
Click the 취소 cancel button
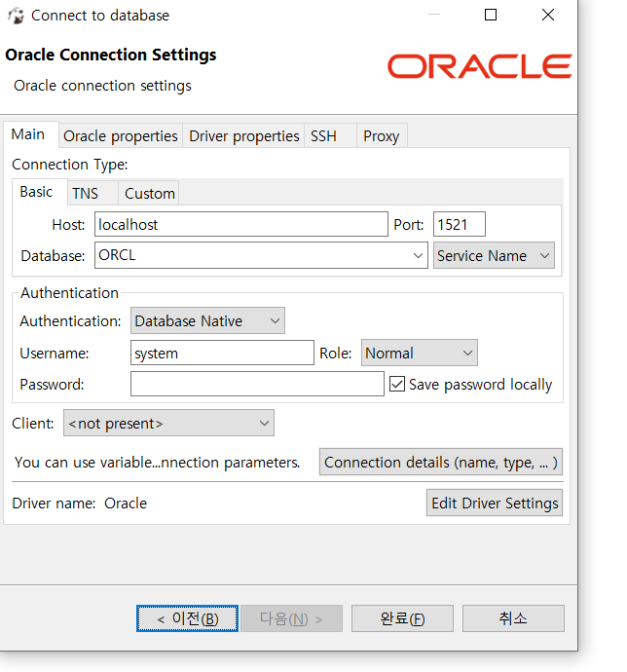point(513,618)
